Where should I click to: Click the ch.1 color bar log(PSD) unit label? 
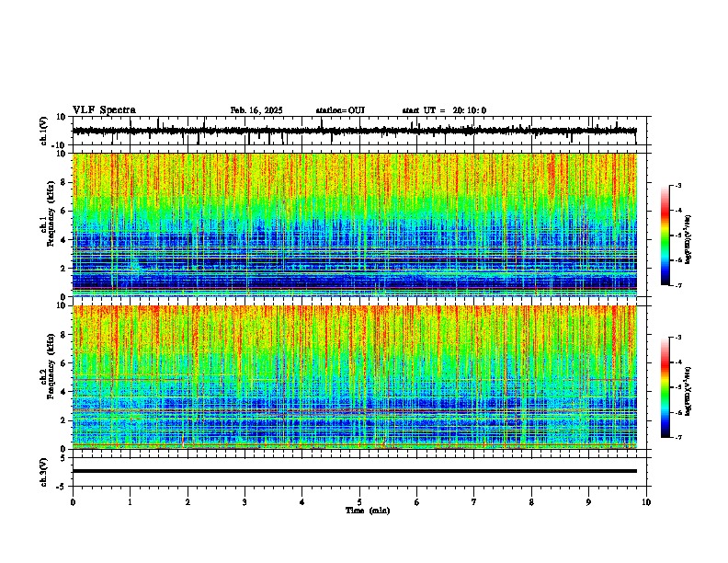click(x=688, y=240)
